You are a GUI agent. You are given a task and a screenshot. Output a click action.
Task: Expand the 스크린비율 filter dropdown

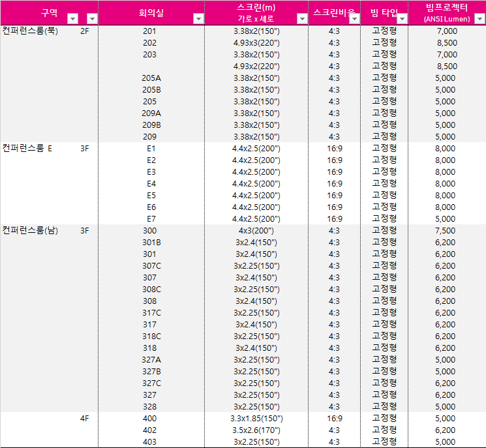[x=354, y=19]
